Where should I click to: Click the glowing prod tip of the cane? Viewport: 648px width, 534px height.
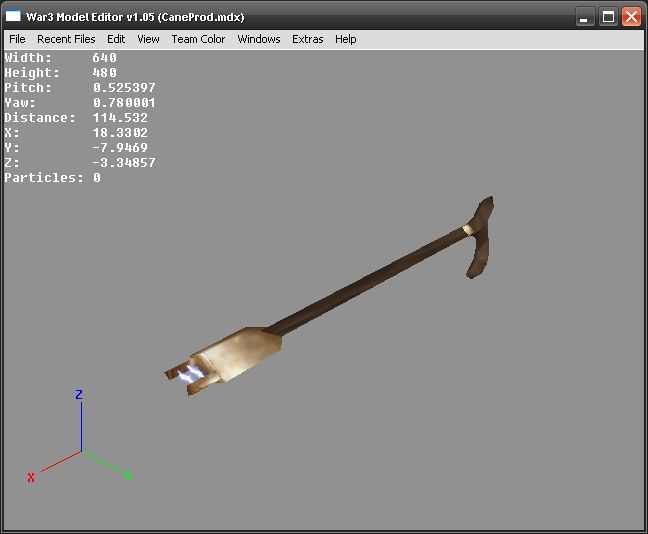[x=191, y=375]
